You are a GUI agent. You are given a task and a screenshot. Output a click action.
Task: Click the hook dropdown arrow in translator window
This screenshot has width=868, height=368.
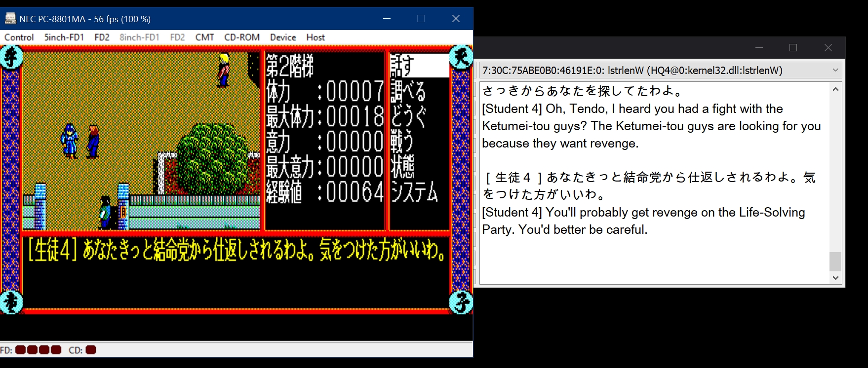[835, 71]
